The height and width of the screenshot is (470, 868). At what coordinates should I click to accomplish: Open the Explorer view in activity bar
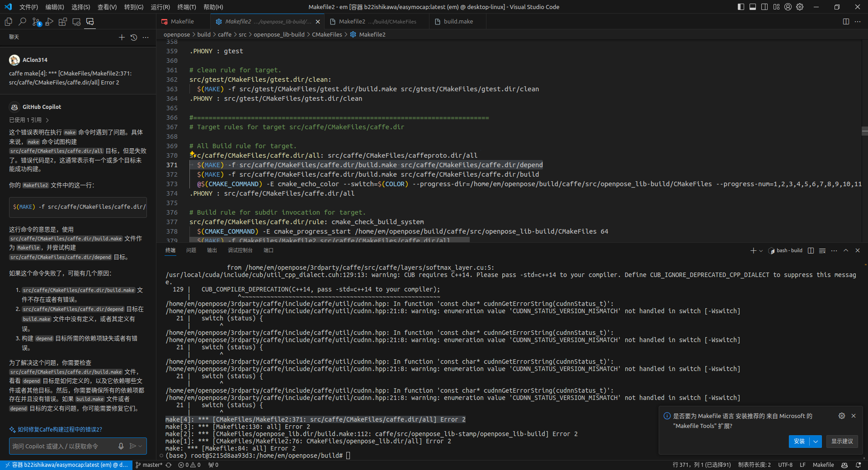(x=8, y=22)
